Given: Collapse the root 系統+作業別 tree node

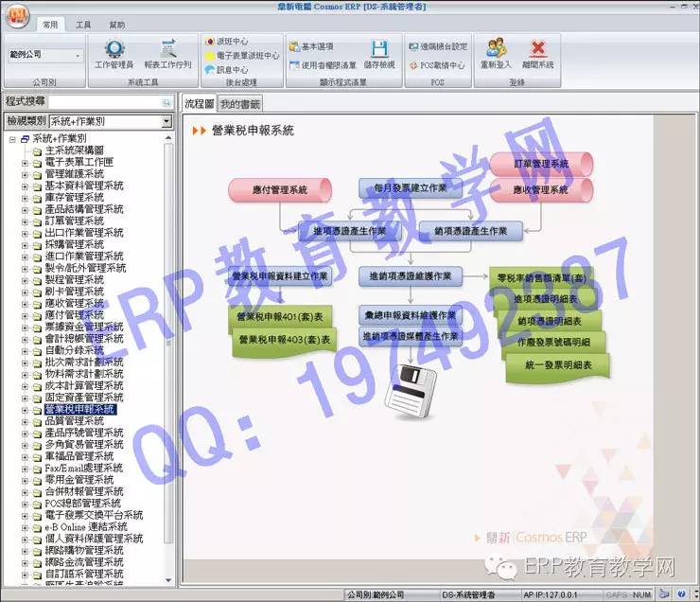Looking at the screenshot, I should point(12,138).
